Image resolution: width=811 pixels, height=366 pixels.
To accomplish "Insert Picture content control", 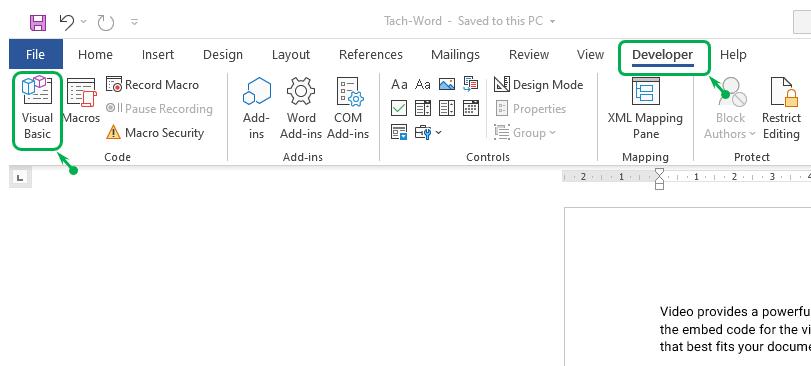I will [x=447, y=84].
